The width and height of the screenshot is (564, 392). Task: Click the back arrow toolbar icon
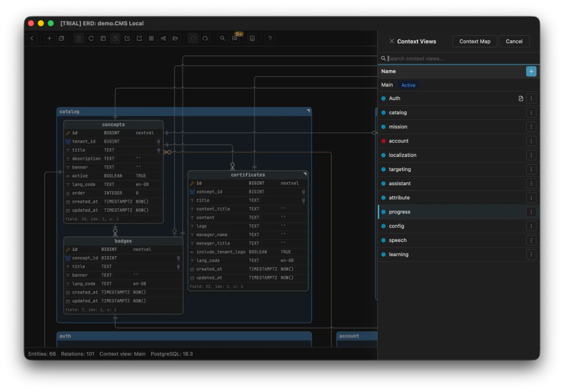pos(32,39)
